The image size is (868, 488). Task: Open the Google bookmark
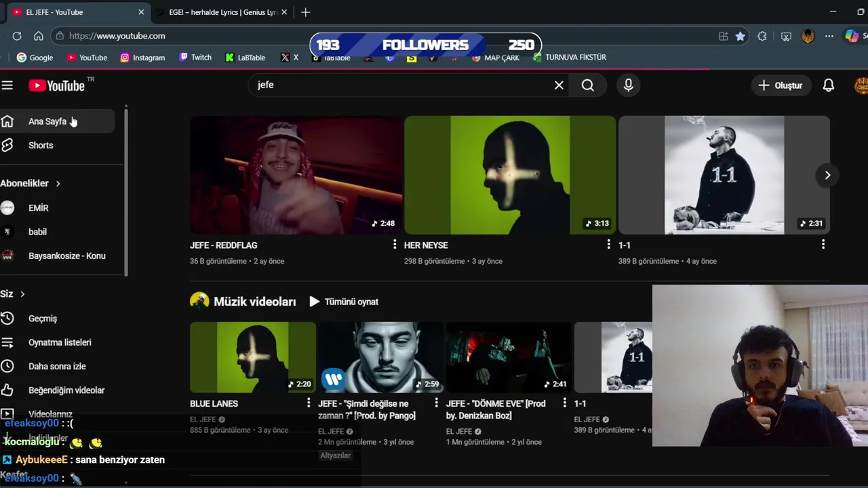pos(35,58)
